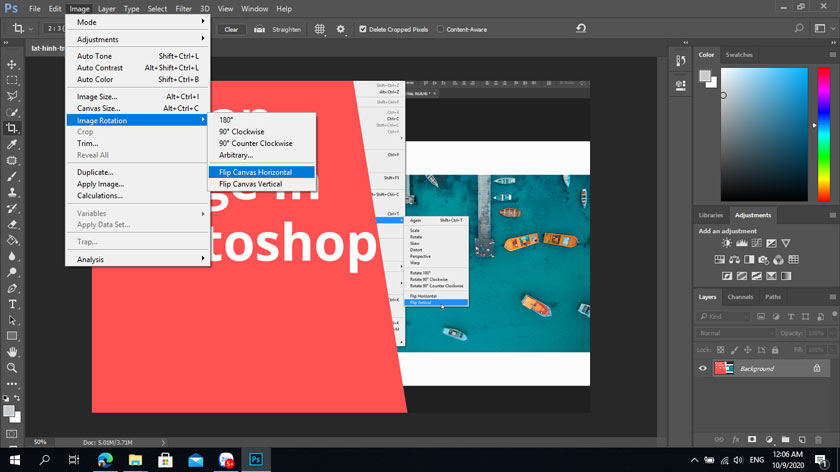Toggle Delete Cropped Pixels checkbox
This screenshot has width=840, height=472.
(363, 29)
